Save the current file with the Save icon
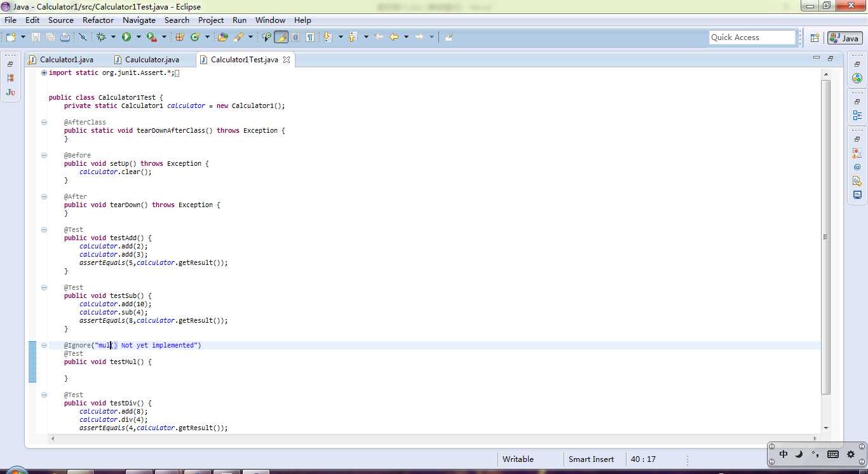Viewport: 868px width, 474px height. (36, 37)
